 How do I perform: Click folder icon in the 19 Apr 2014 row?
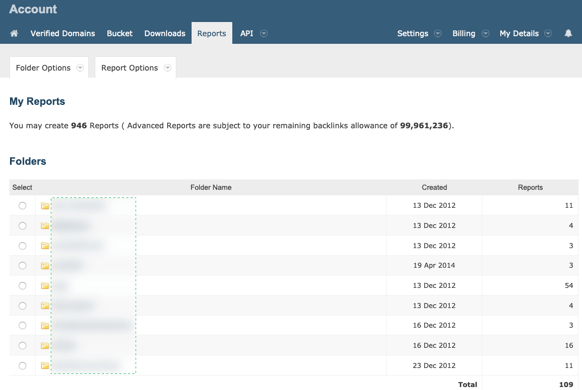(45, 266)
